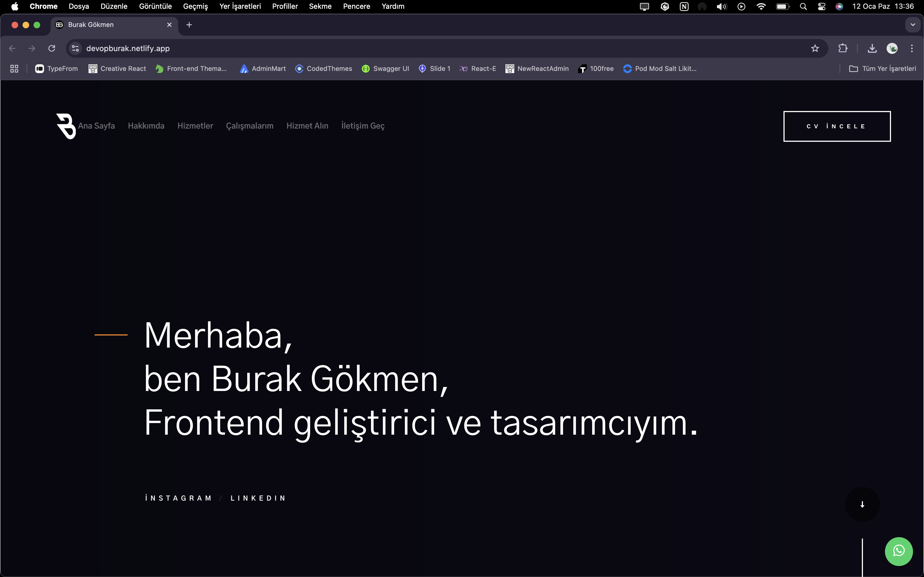
Task: Open the Chrome profile avatar
Action: pos(892,48)
